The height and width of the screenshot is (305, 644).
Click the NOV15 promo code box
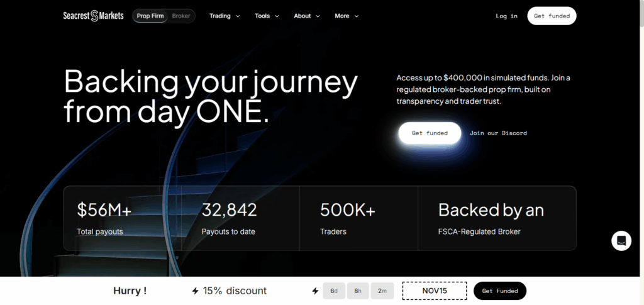[x=435, y=291]
